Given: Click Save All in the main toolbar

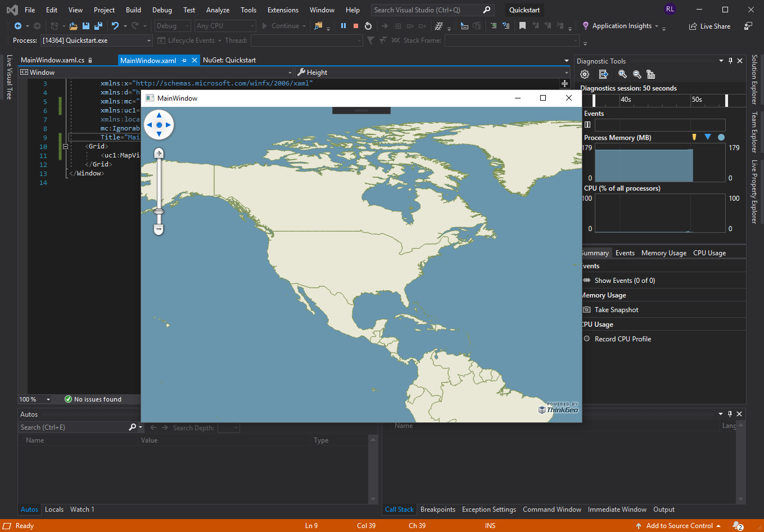Looking at the screenshot, I should tap(97, 25).
